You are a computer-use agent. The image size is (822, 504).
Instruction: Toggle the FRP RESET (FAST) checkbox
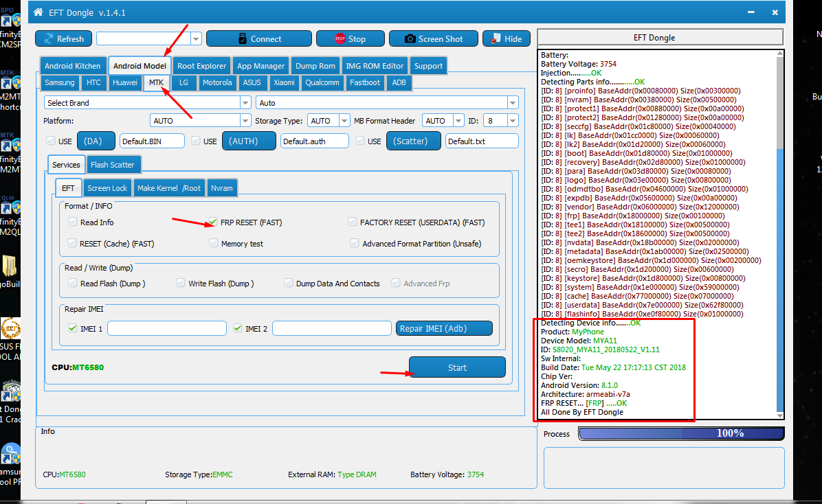(x=213, y=222)
